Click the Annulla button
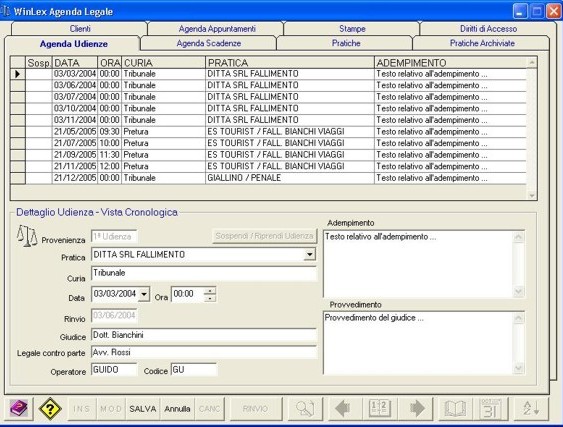Viewport: 563px width, 427px height. pyautogui.click(x=177, y=409)
